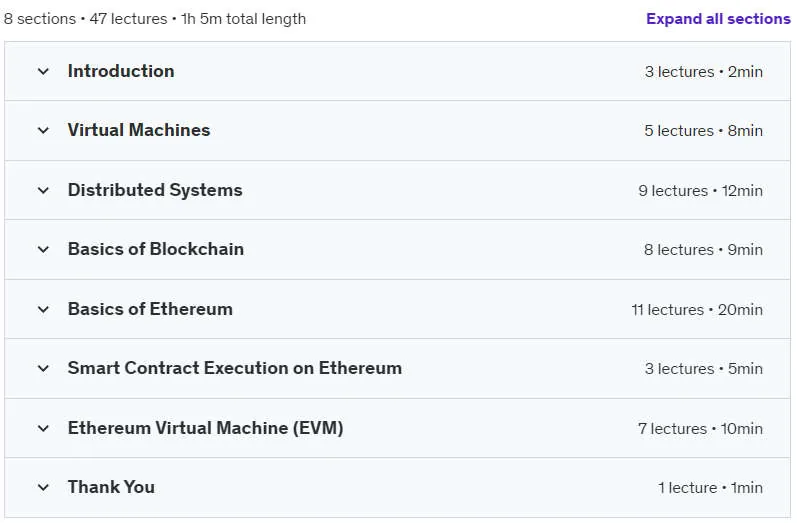Click chevron next to Smart Contract Execution
Viewport: 797px width, 523px height.
43,368
